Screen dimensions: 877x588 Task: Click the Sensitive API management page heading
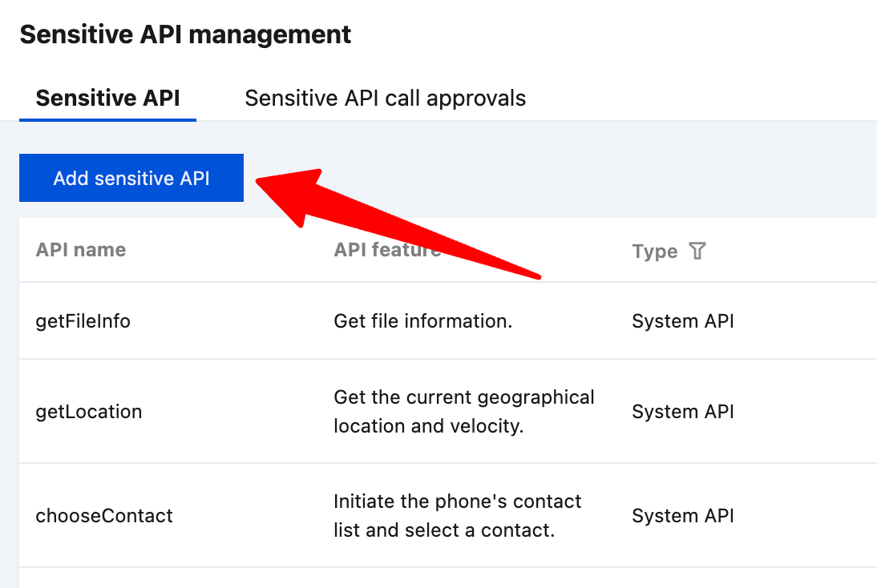tap(185, 34)
